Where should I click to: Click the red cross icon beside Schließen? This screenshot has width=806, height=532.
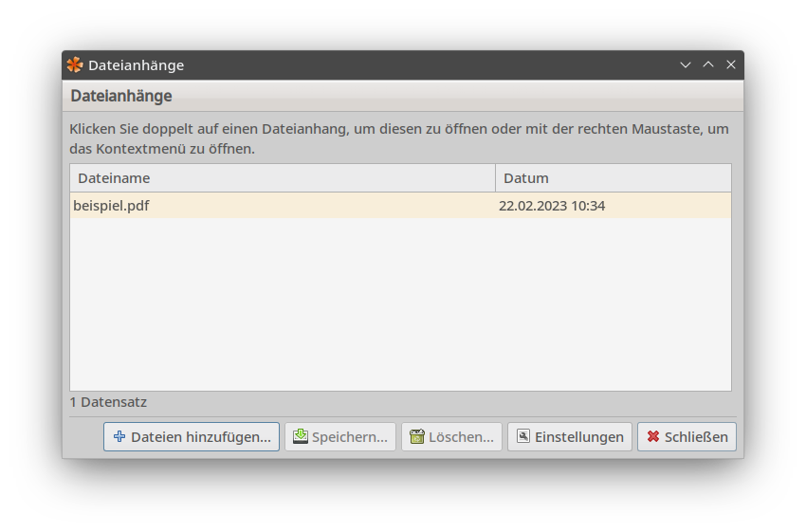653,436
